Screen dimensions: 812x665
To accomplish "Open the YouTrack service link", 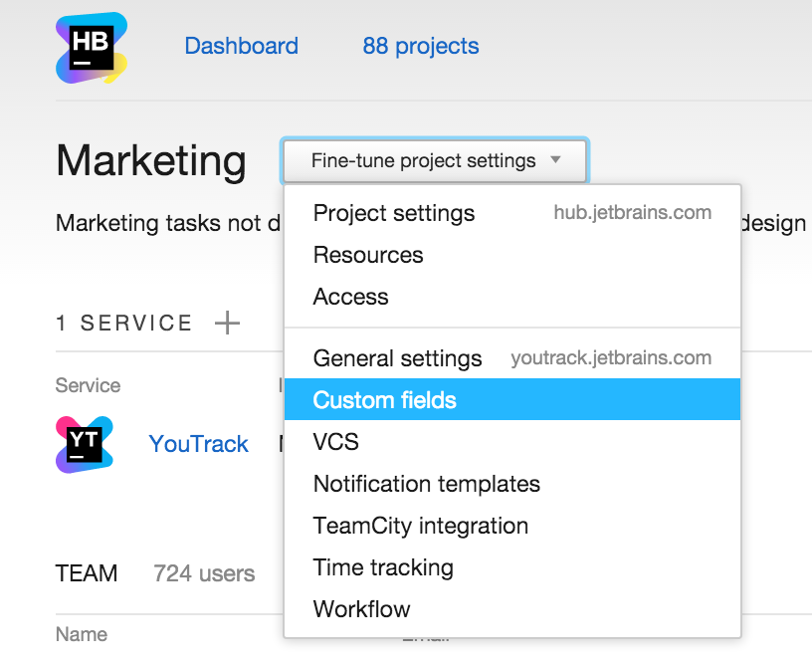I will [x=198, y=444].
